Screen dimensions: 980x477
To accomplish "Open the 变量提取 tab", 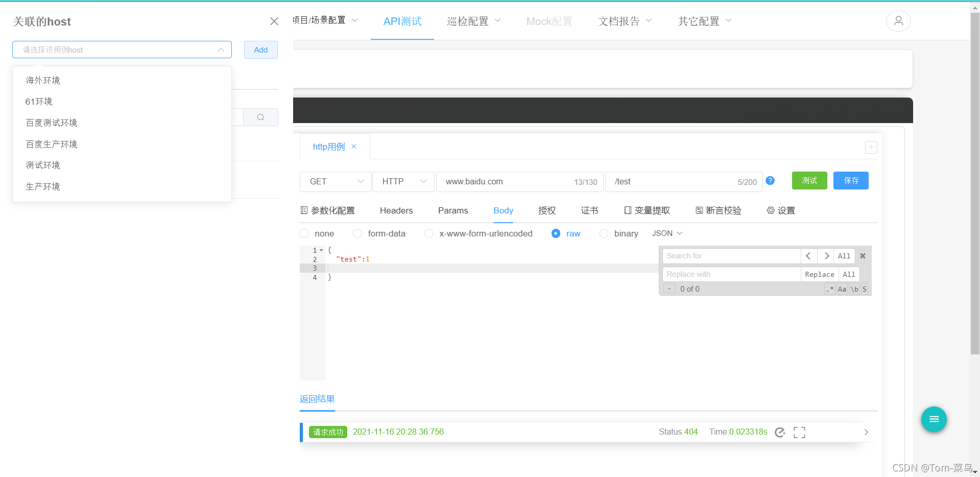I will (x=647, y=210).
